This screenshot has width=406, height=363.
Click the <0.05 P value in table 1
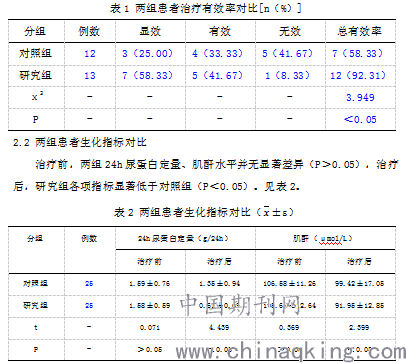360,119
